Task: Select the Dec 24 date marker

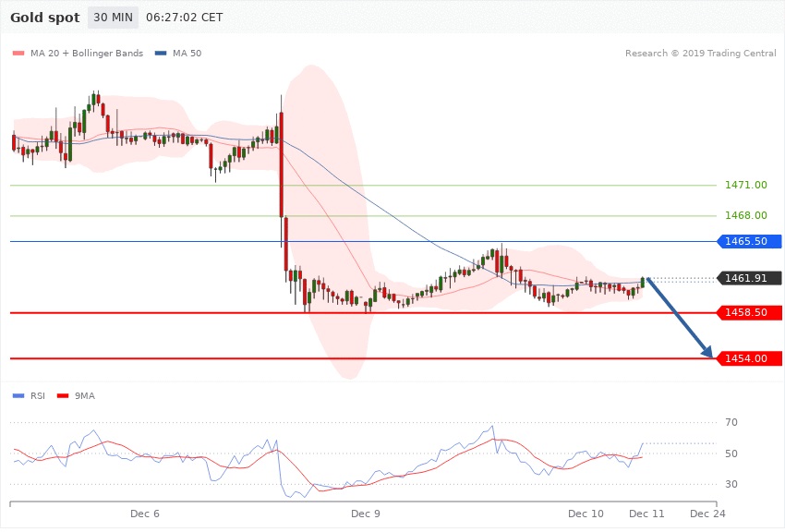Action: [707, 514]
